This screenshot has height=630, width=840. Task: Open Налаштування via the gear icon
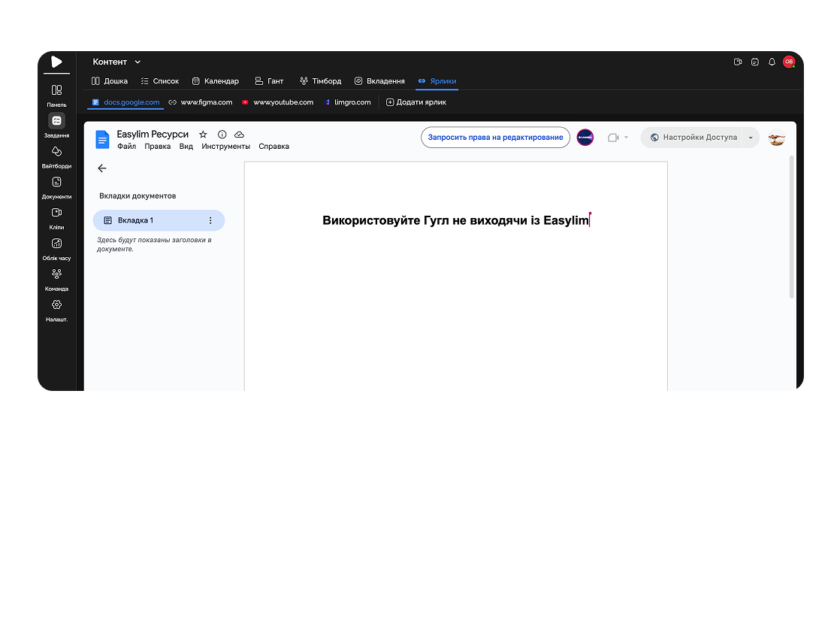point(56,305)
